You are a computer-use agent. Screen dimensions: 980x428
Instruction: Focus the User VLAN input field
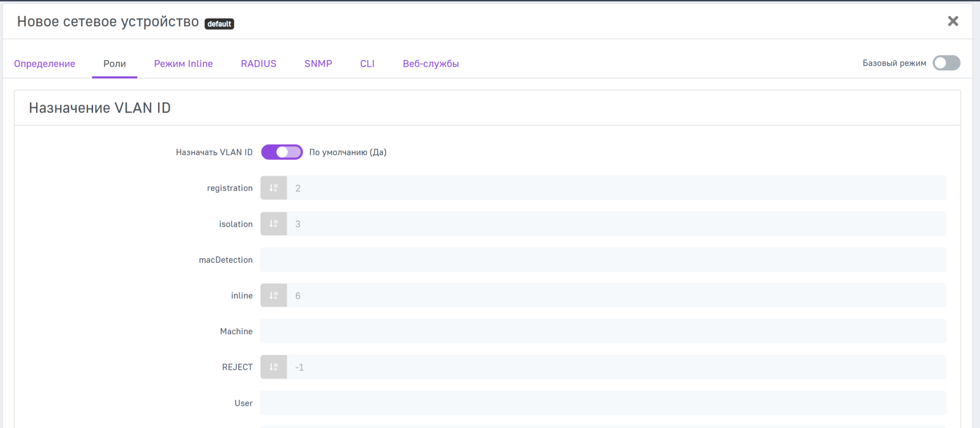click(x=603, y=403)
